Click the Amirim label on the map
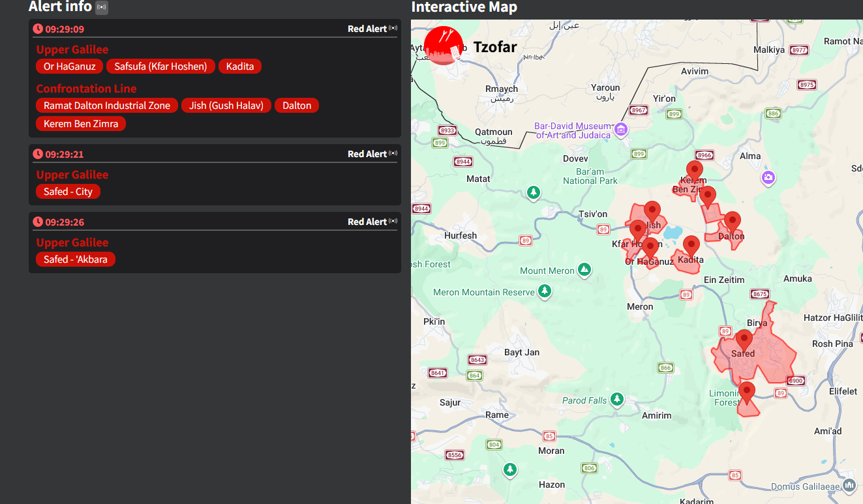This screenshot has width=863, height=504. pyautogui.click(x=656, y=415)
